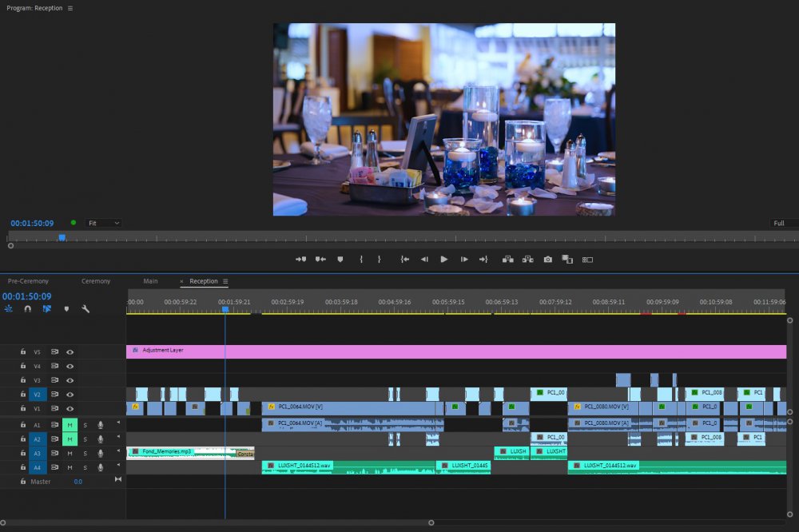Toggle the timeline Snap magnet icon
Viewport: 799px width, 532px height.
28,308
